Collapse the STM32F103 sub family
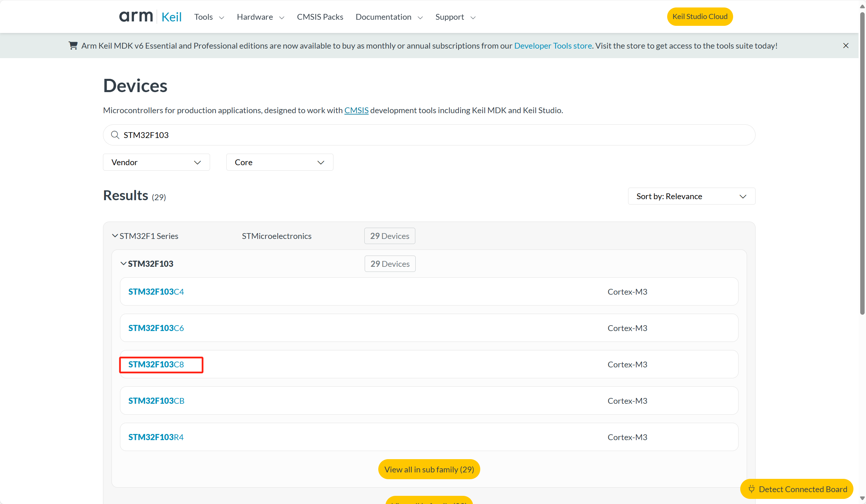Viewport: 866px width, 504px height. [x=123, y=263]
